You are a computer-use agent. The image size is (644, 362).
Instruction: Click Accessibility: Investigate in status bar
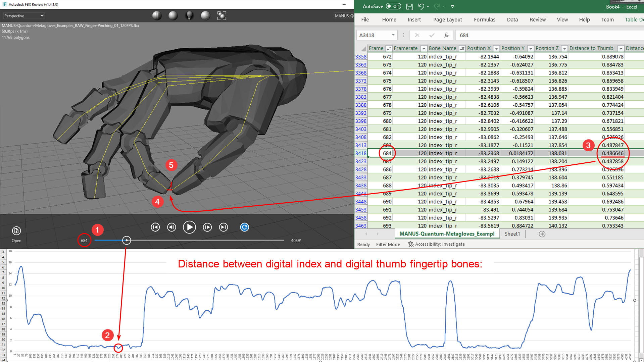tap(436, 244)
